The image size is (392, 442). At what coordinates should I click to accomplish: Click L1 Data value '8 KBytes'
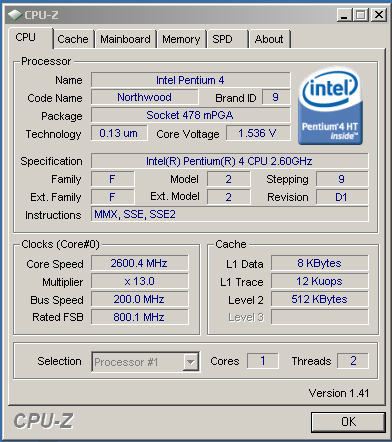pyautogui.click(x=320, y=263)
